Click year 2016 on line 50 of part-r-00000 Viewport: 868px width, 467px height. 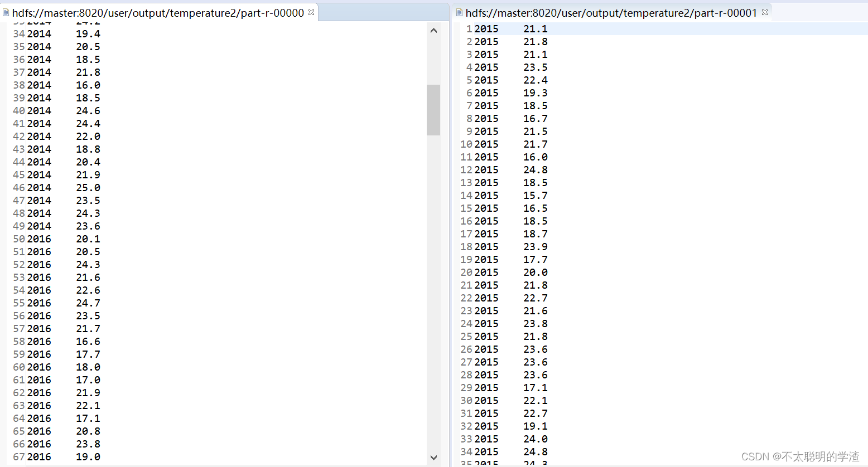(x=39, y=239)
